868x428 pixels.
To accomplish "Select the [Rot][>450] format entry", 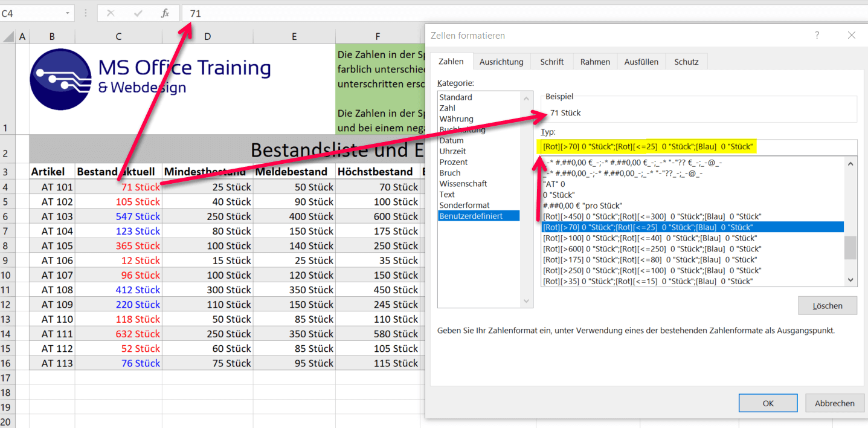I will point(692,216).
